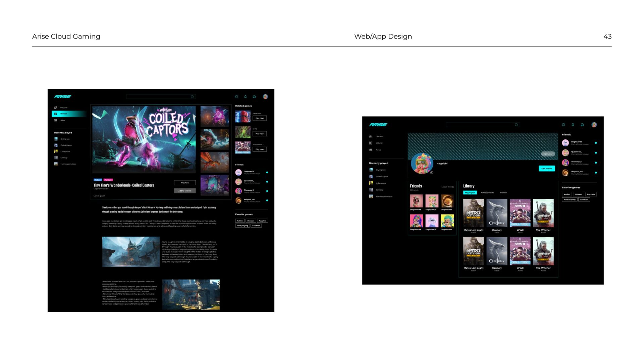Open astronaut dog friend avatar in Friends panel
644x362 pixels.
[447, 201]
